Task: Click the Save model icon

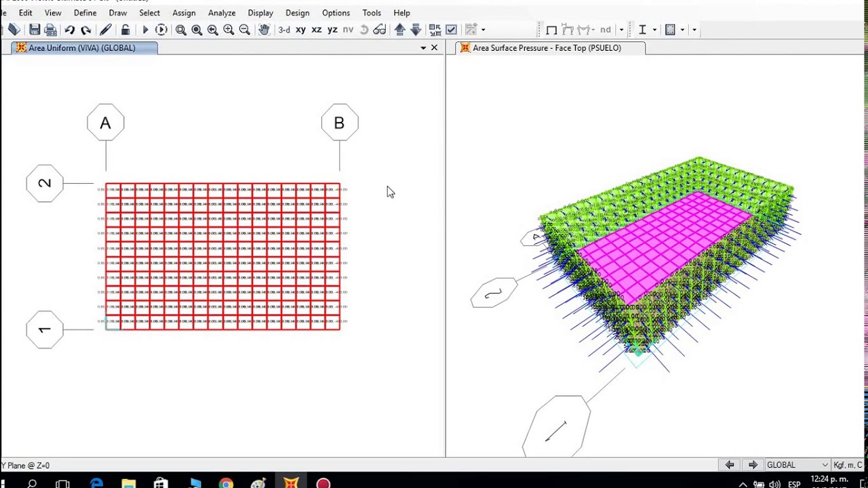Action: click(34, 30)
